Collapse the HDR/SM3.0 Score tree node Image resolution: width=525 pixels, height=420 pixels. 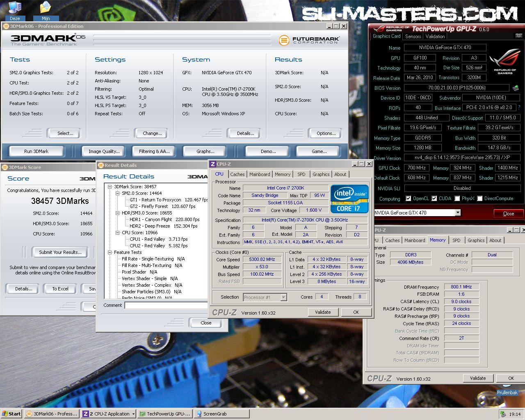point(118,213)
